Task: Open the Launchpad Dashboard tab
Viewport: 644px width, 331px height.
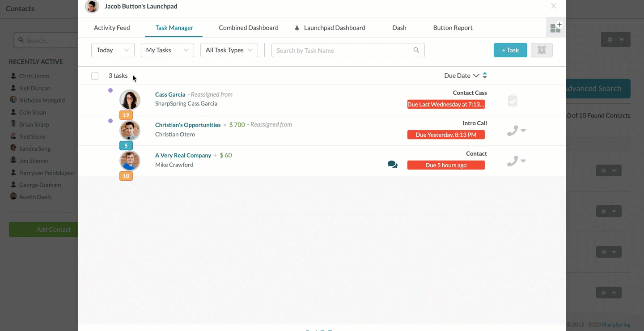Action: (335, 28)
